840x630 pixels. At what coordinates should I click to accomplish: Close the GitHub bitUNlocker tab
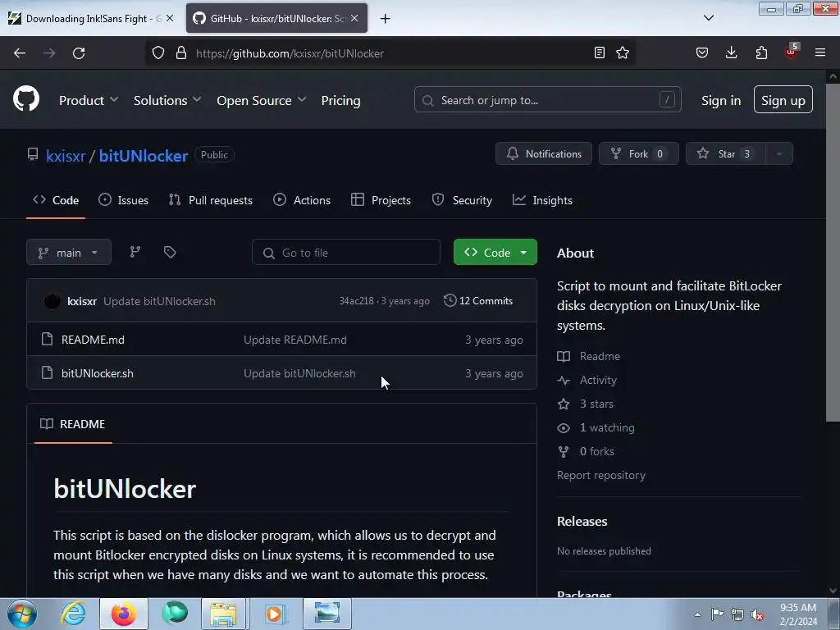pyautogui.click(x=354, y=18)
